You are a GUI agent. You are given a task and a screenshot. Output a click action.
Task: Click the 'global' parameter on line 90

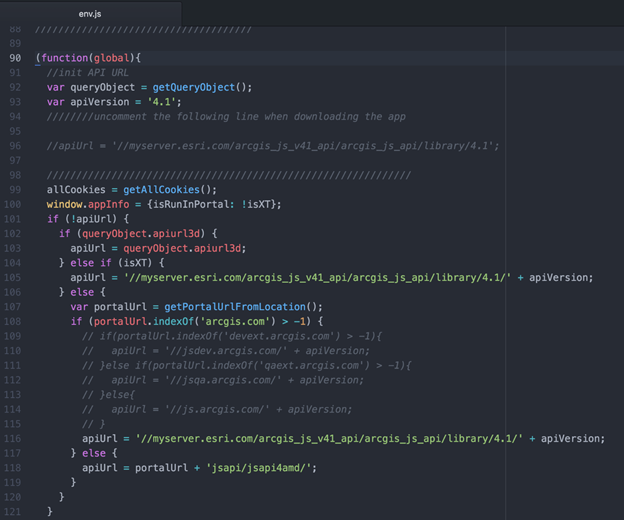[x=112, y=58]
